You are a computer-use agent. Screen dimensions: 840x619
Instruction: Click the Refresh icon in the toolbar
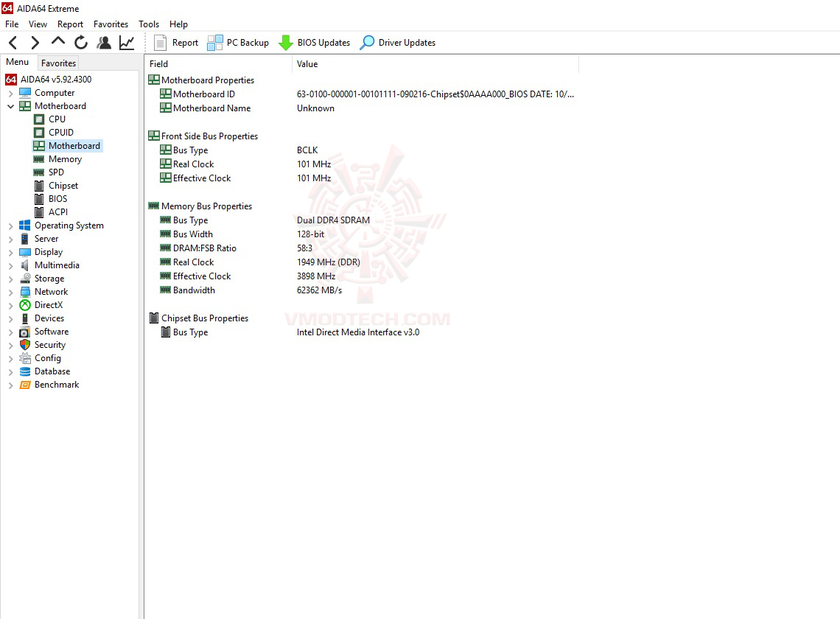point(81,42)
